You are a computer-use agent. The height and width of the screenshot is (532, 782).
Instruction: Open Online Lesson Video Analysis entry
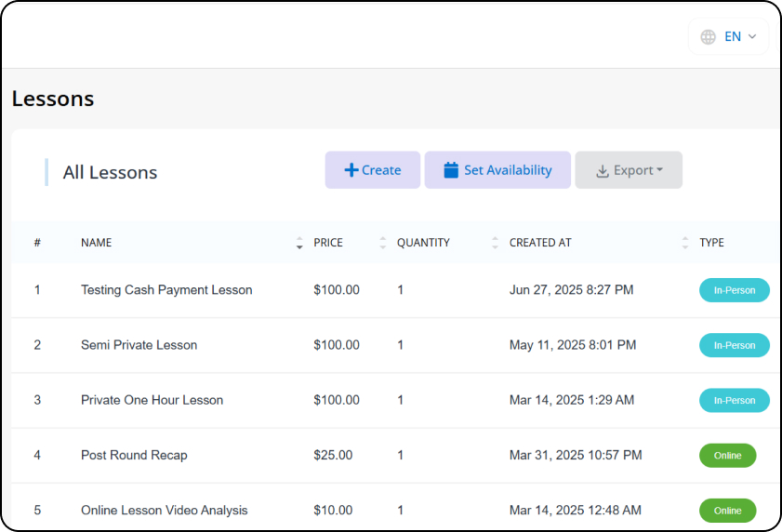[x=164, y=511]
